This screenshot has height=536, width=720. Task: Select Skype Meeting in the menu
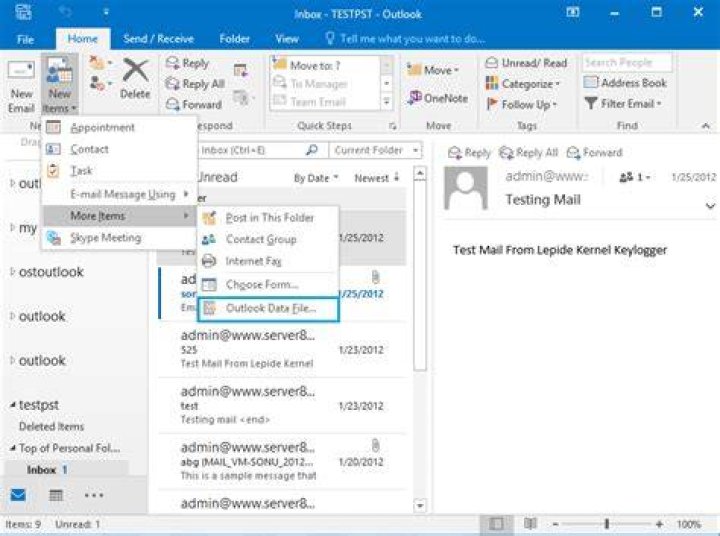pos(118,237)
